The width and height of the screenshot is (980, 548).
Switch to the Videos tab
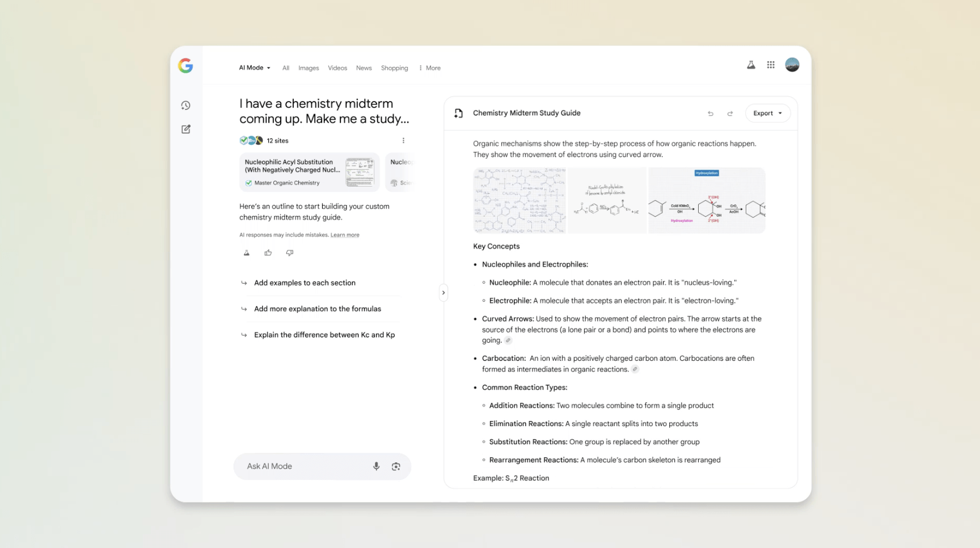coord(337,68)
